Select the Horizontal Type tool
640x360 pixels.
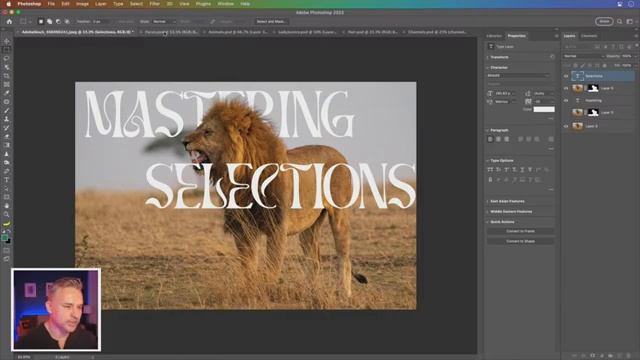coord(7,180)
